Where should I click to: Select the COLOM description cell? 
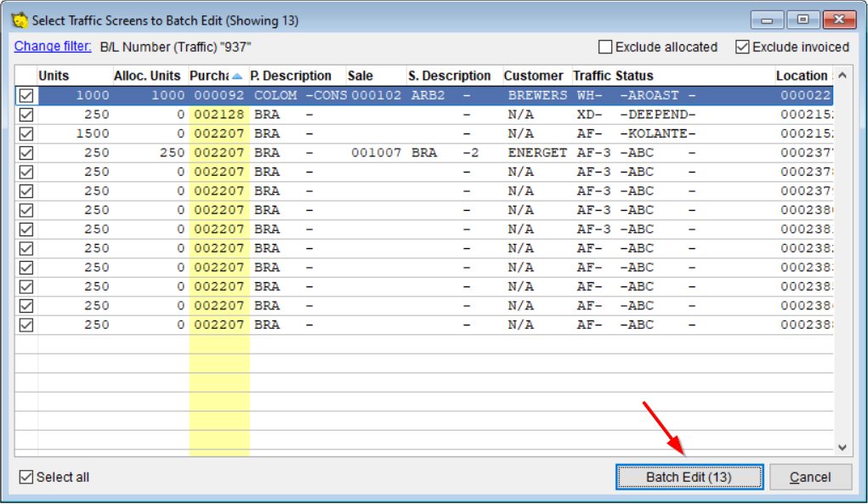pos(275,96)
